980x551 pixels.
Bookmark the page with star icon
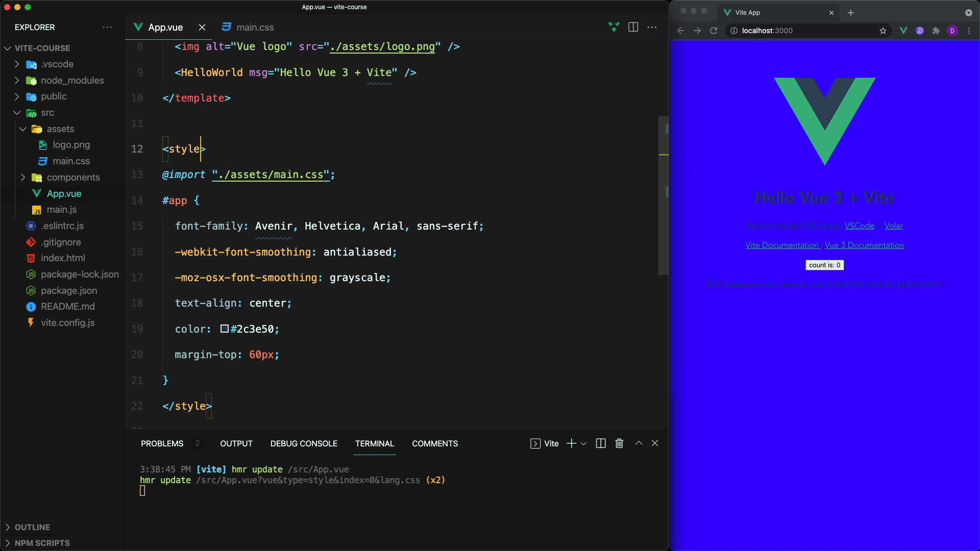point(883,31)
